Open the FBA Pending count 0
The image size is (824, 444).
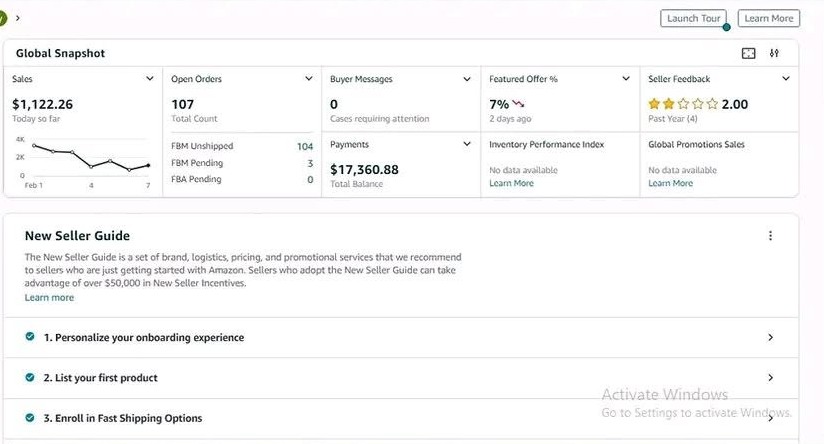[x=310, y=180]
